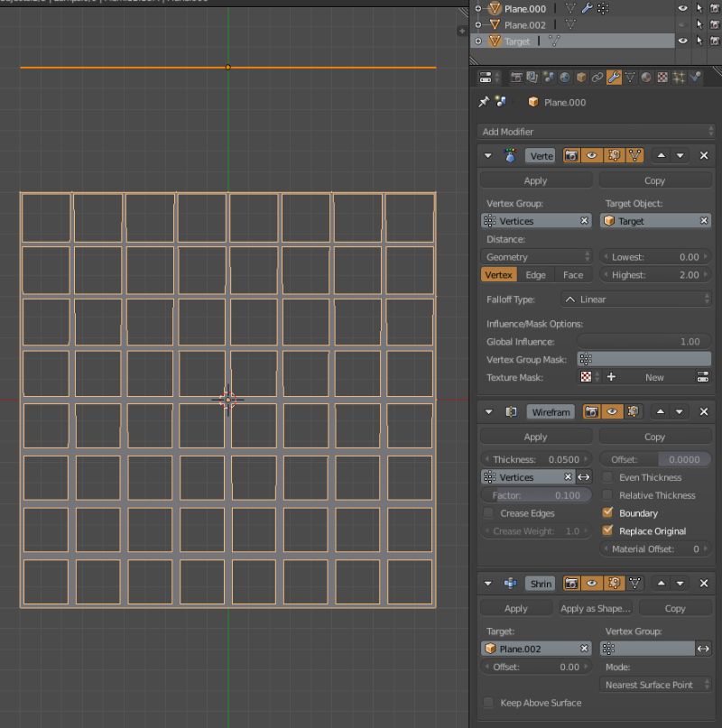Open the Geometry distance mode dropdown

pyautogui.click(x=536, y=257)
